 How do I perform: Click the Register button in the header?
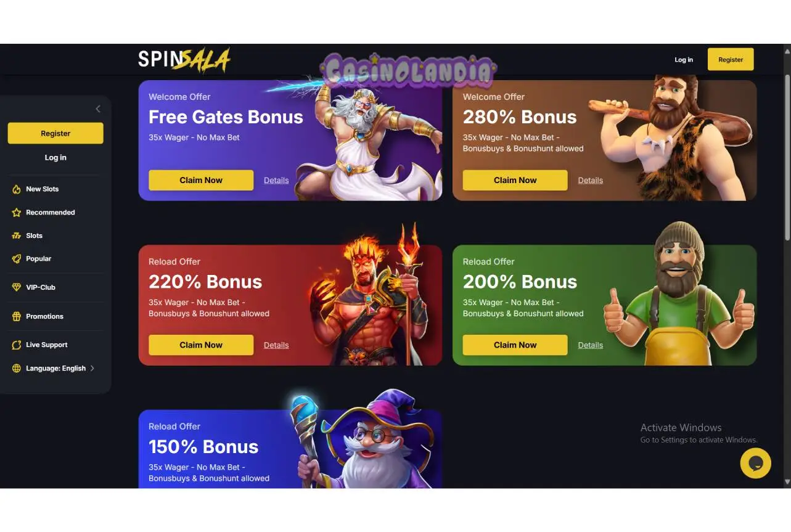click(x=731, y=60)
